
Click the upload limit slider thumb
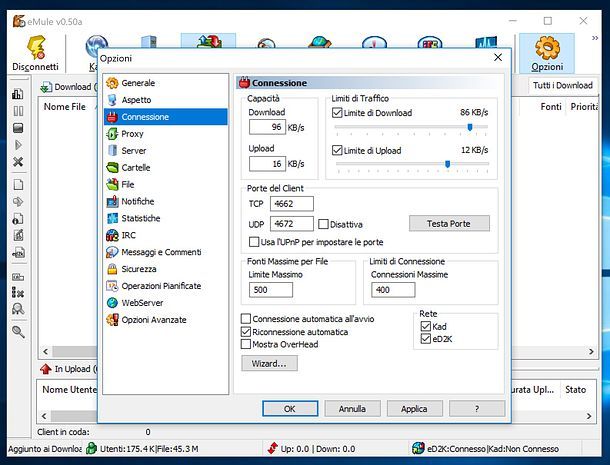[447, 164]
